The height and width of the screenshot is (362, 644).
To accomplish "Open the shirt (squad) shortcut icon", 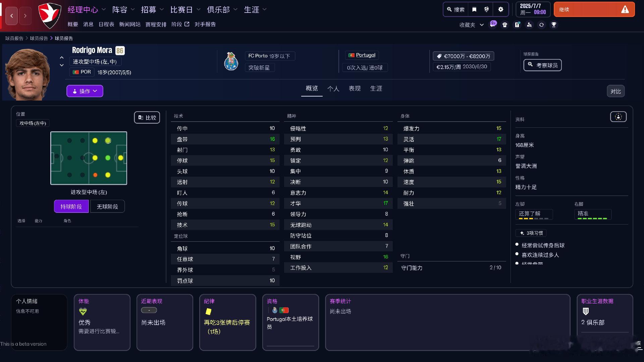I will (505, 25).
